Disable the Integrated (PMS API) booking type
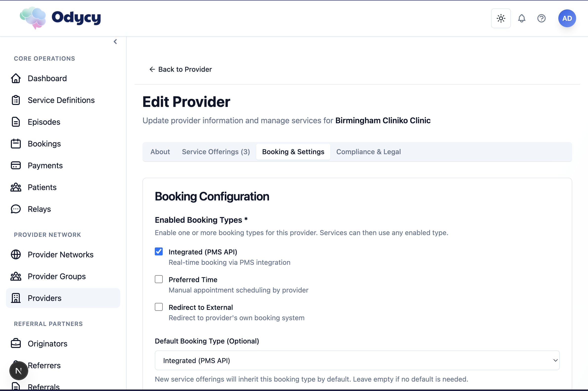Screen dimensions: 588x391 point(158,252)
